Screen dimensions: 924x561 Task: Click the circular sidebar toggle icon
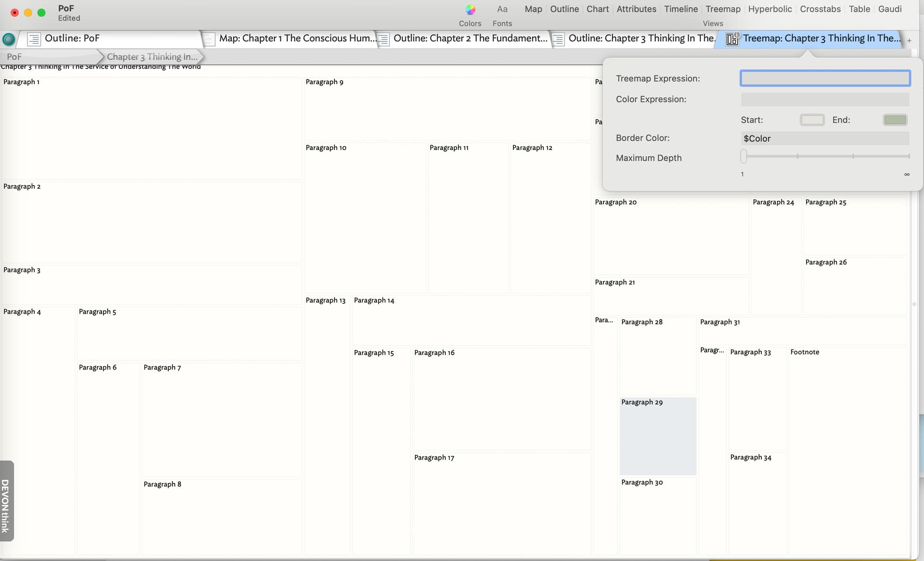(x=8, y=39)
